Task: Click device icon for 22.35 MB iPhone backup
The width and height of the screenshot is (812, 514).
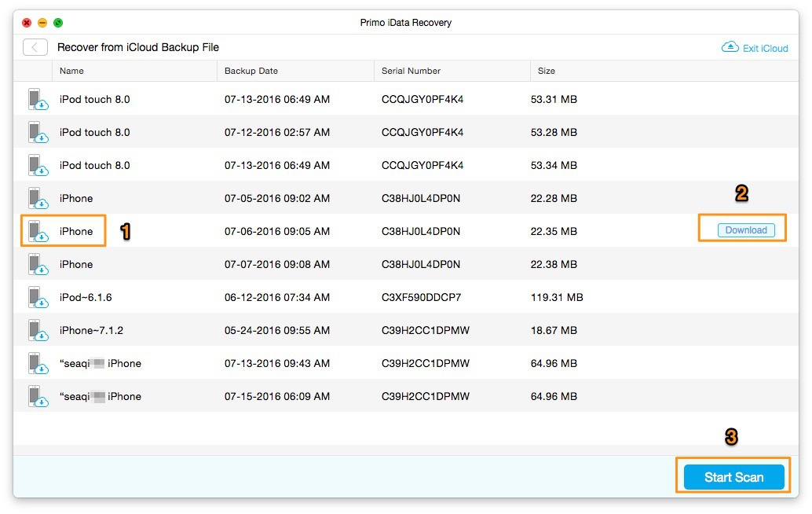Action: 38,232
